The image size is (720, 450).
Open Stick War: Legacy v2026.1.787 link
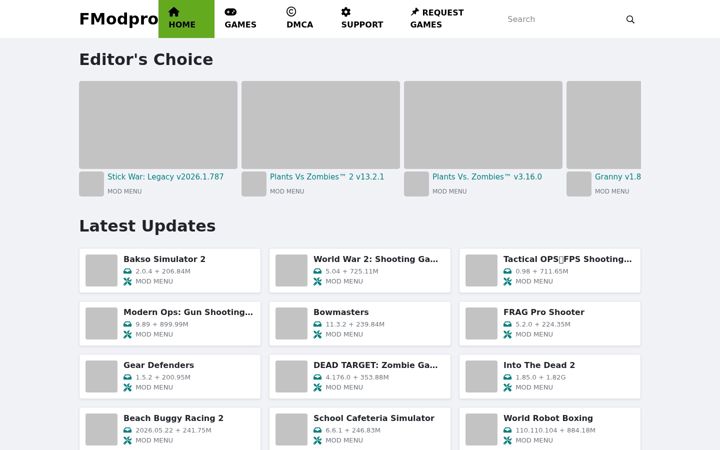click(x=165, y=177)
